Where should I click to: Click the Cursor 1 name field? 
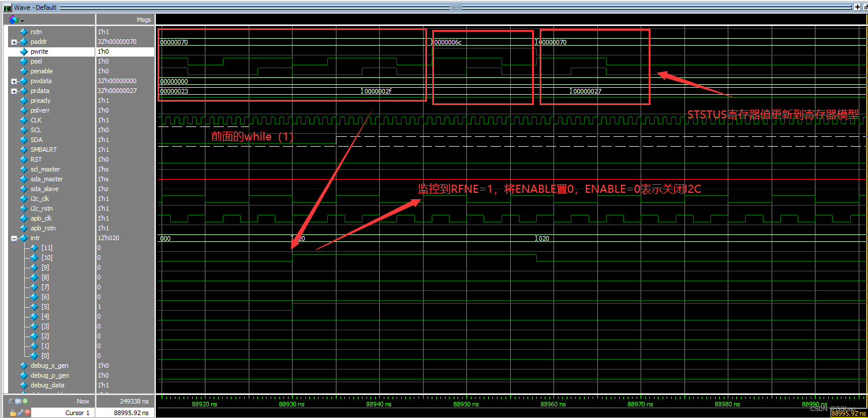click(x=62, y=413)
